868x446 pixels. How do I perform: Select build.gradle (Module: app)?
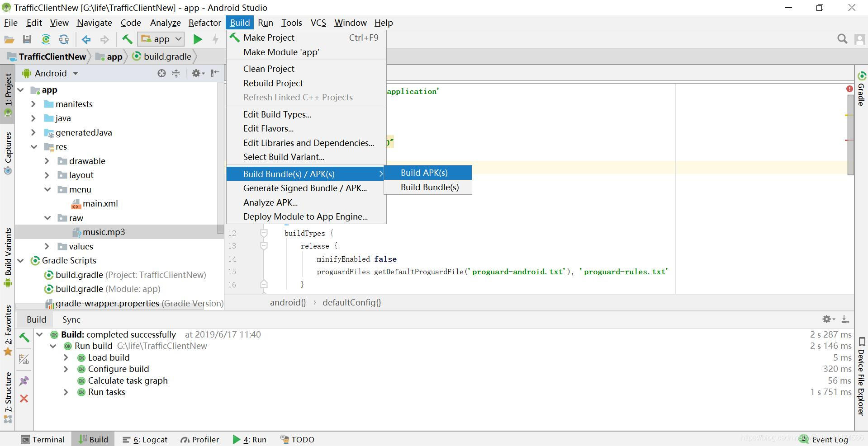102,289
